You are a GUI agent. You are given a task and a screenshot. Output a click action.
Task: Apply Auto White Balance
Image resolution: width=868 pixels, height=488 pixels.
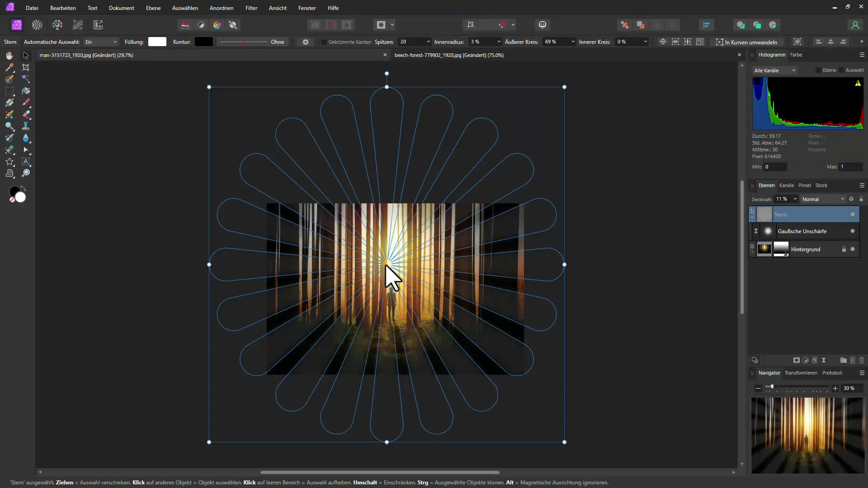pyautogui.click(x=233, y=25)
